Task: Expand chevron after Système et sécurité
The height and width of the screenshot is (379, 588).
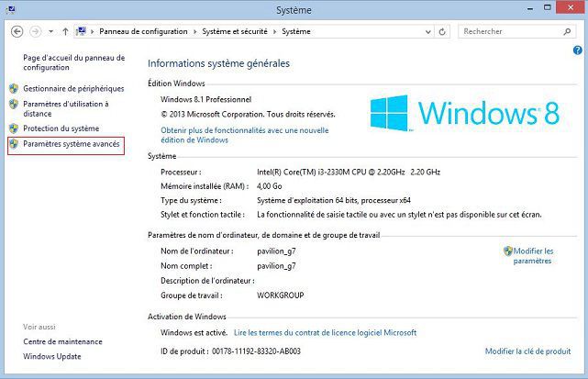Action: click(x=274, y=32)
